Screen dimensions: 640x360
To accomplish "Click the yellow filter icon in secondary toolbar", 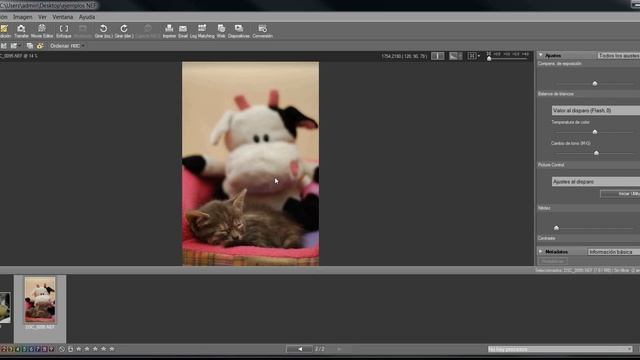I will pos(40,46).
